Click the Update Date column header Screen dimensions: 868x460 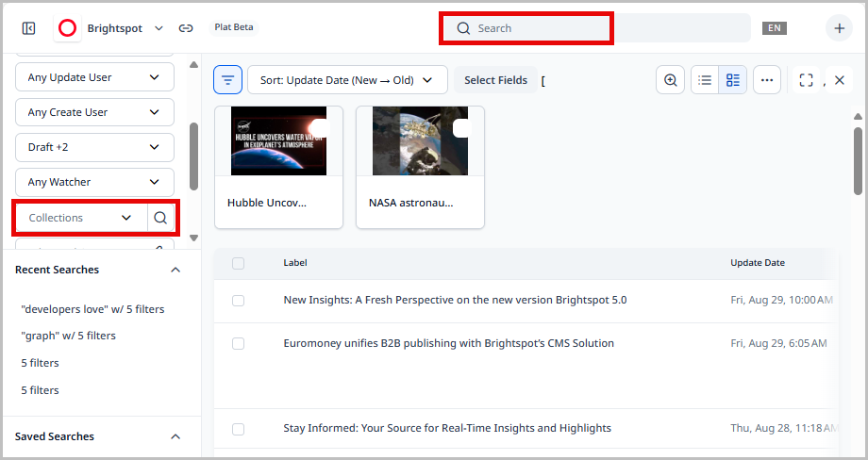pyautogui.click(x=758, y=263)
